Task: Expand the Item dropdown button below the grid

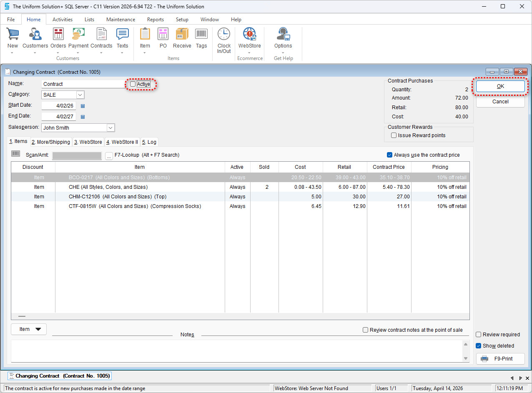Action: pos(29,329)
